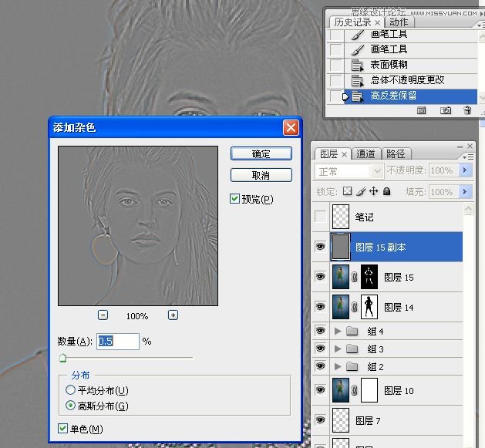Click the amount slider handle
The width and height of the screenshot is (485, 448).
[x=62, y=358]
